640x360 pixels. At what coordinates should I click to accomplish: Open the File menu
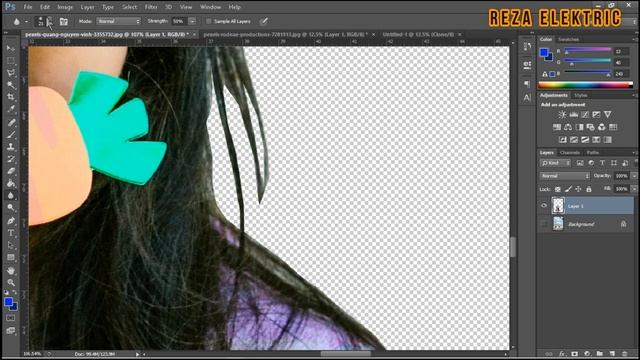tap(28, 7)
